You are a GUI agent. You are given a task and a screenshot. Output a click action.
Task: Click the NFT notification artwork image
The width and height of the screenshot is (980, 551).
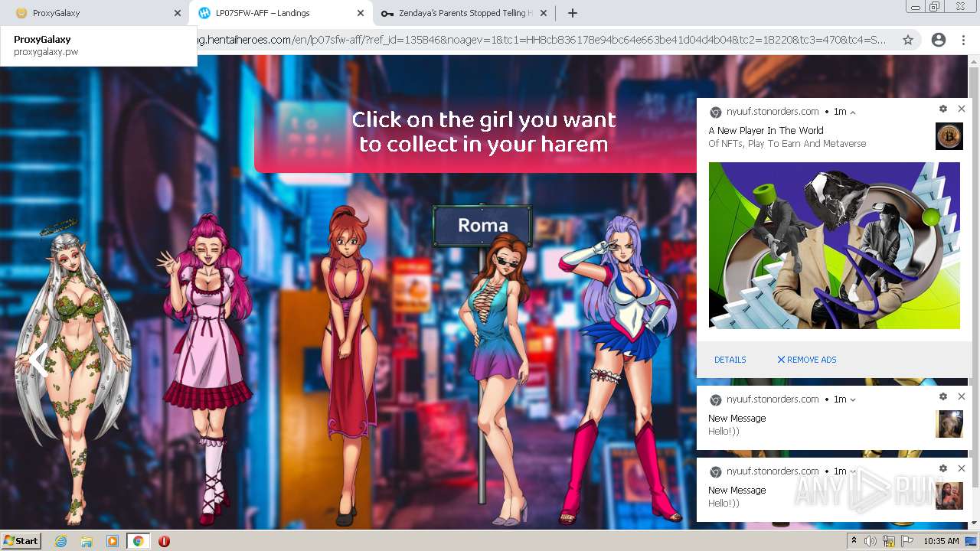coord(834,246)
